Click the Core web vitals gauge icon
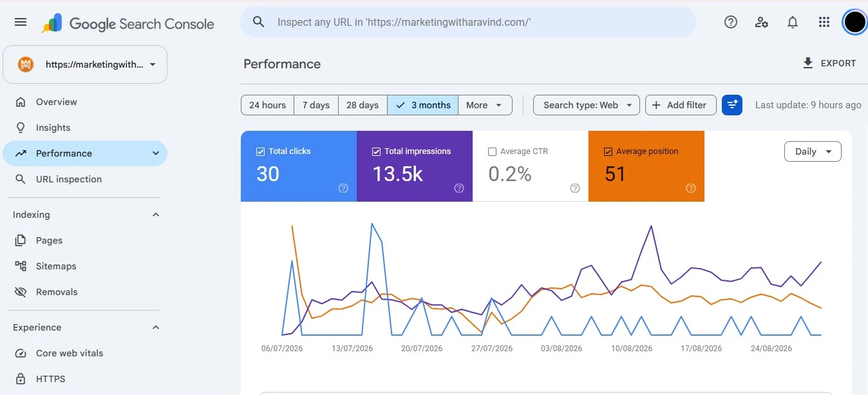868x395 pixels. pyautogui.click(x=21, y=353)
